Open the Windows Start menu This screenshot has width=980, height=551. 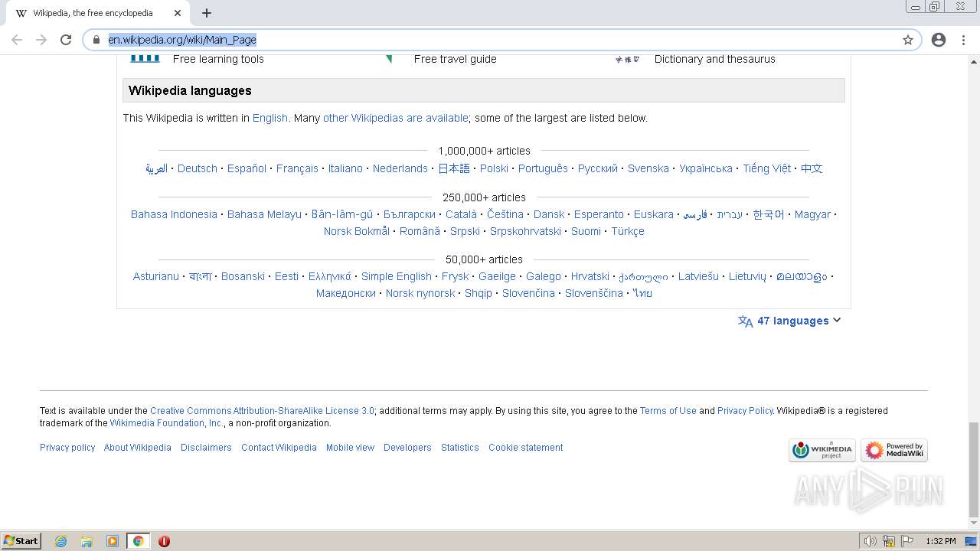click(x=21, y=540)
